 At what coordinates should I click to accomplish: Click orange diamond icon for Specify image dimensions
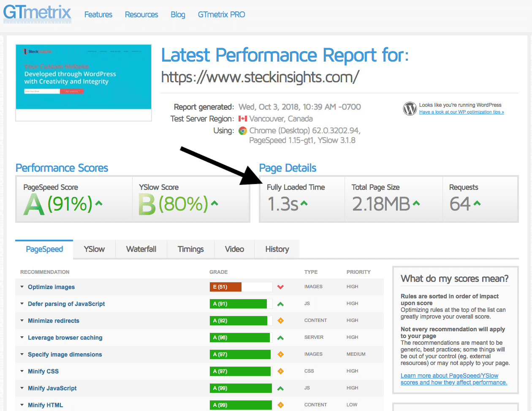coord(280,354)
